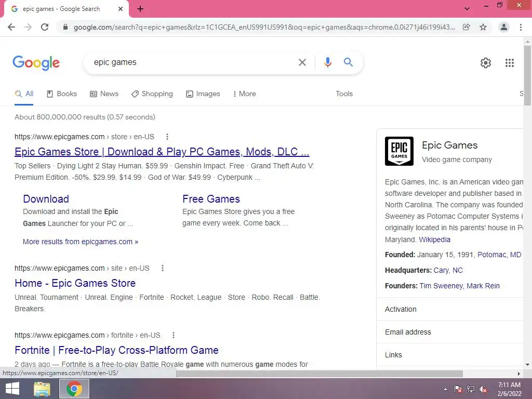This screenshot has width=532, height=399.
Task: Click the share page icon in address bar
Action: click(467, 27)
